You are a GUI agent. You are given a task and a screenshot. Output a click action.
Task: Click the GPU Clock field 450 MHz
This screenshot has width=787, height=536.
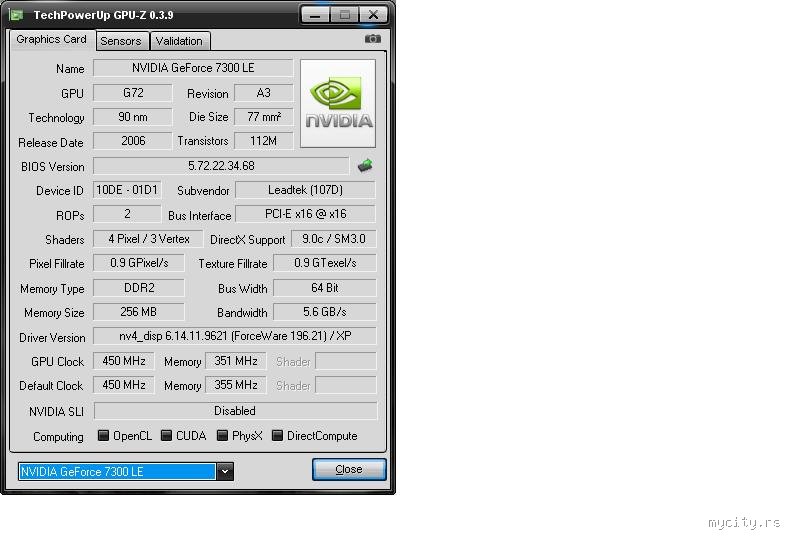tap(124, 361)
